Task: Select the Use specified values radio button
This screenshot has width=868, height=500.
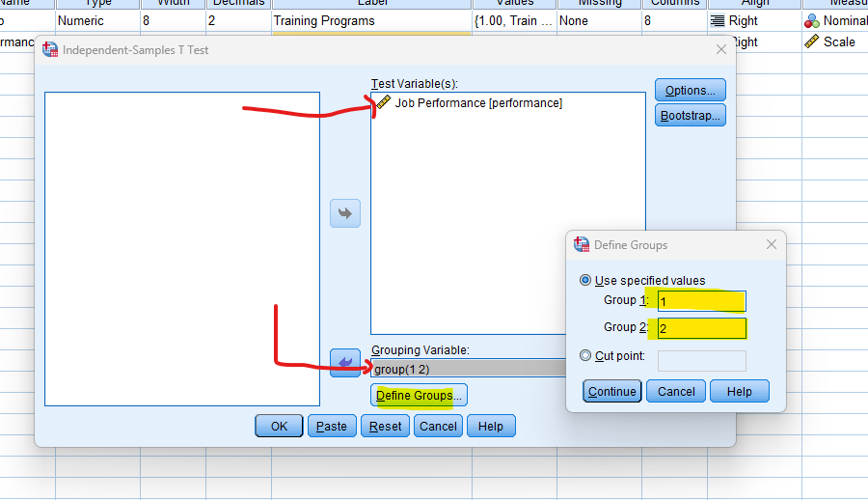Action: coord(585,281)
